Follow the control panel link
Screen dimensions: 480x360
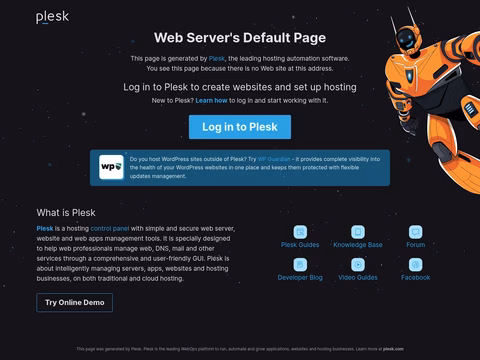click(110, 229)
